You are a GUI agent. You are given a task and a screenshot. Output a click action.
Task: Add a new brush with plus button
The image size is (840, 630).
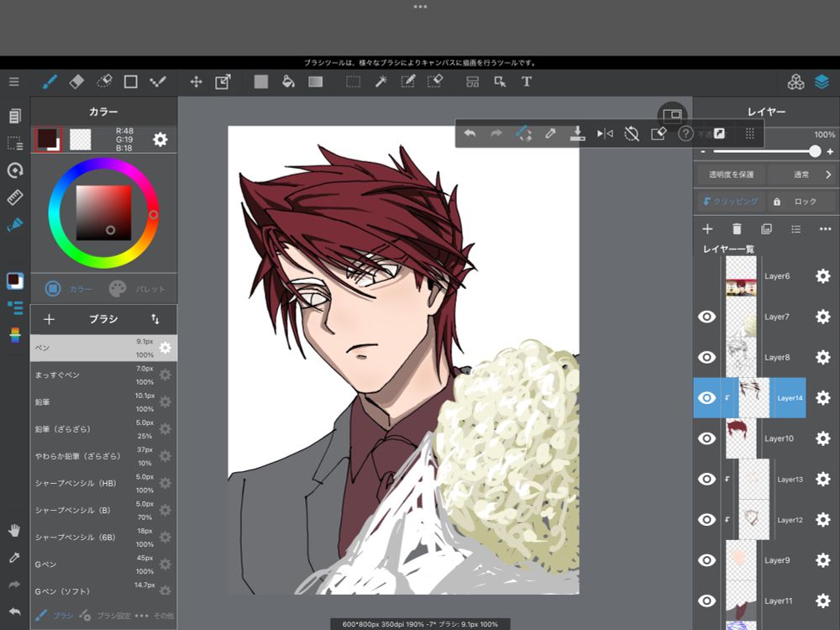point(49,319)
